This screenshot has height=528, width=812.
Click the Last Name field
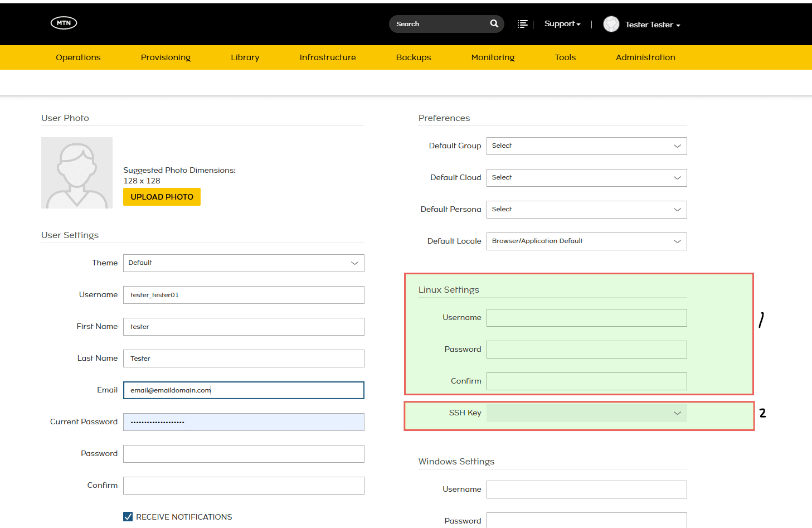(x=244, y=359)
